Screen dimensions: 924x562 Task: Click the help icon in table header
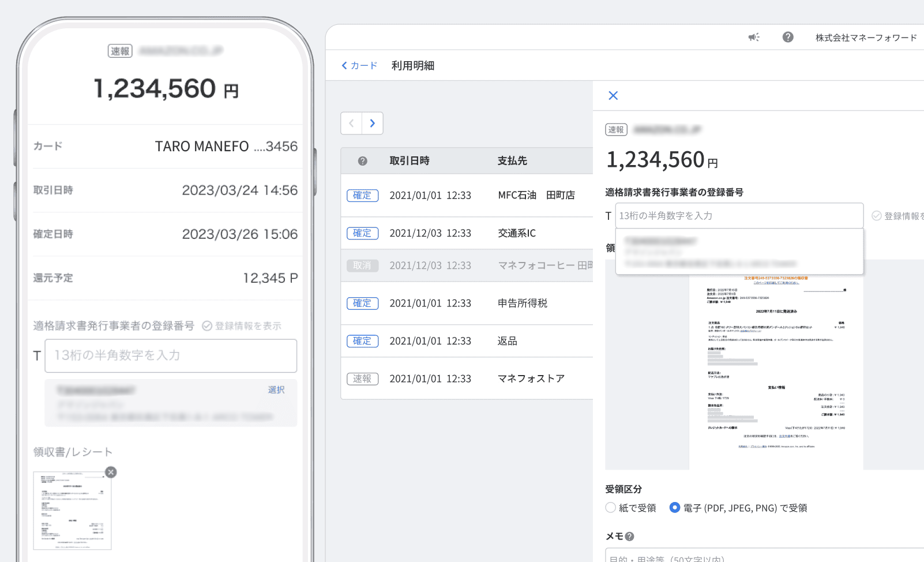point(362,161)
